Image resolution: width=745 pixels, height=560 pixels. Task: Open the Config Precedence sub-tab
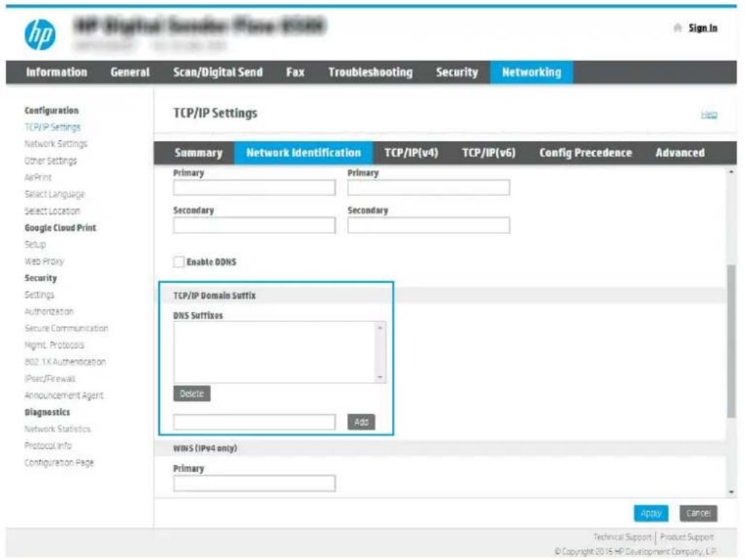click(586, 153)
